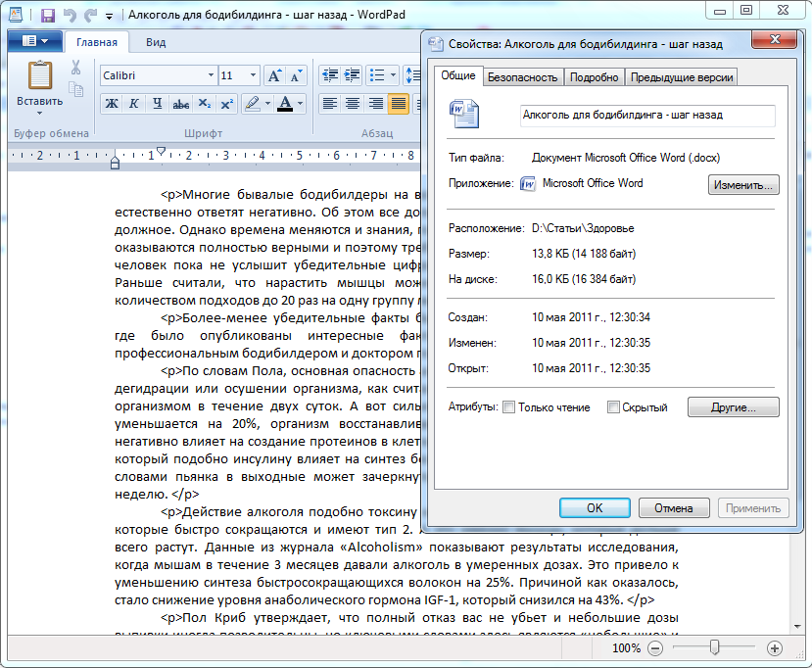Check the 'Скрытый' attribute checkbox

[x=613, y=407]
